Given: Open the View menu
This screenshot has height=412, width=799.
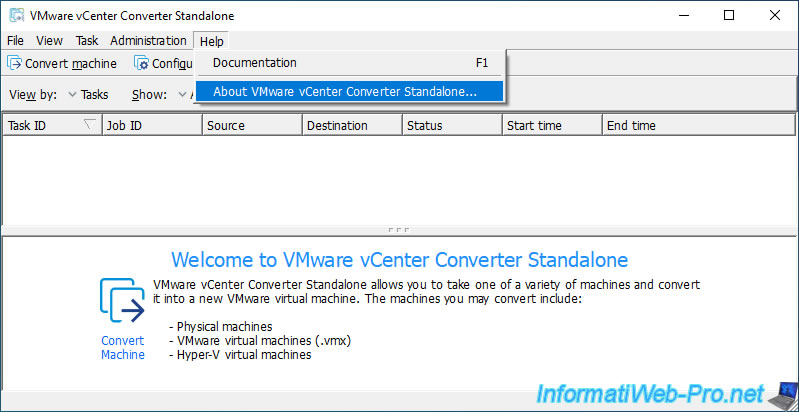Looking at the screenshot, I should coord(49,41).
